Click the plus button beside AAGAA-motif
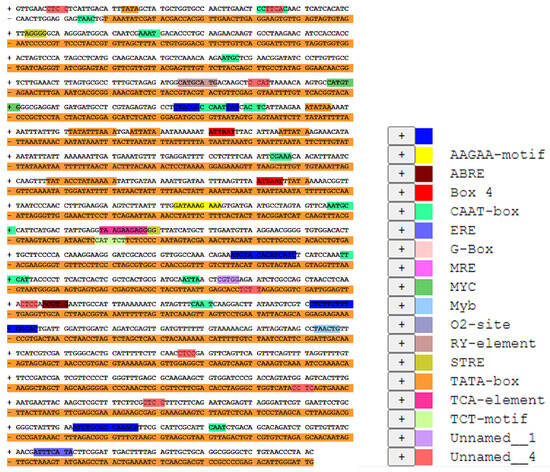The width and height of the screenshot is (550, 472). coord(401,155)
